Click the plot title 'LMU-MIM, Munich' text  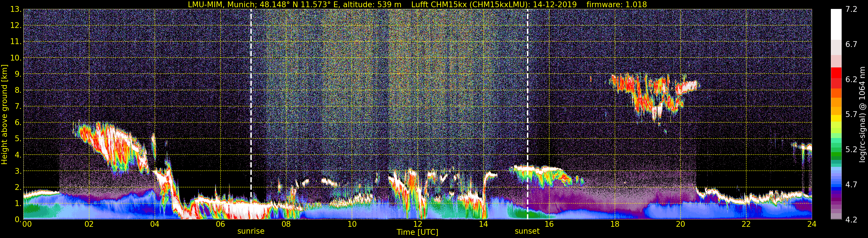(x=222, y=4)
